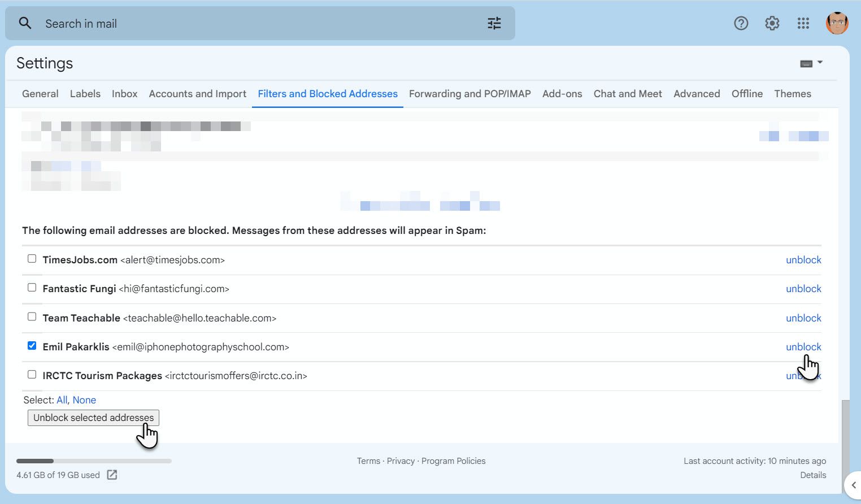Click the search magnifier icon

(25, 23)
